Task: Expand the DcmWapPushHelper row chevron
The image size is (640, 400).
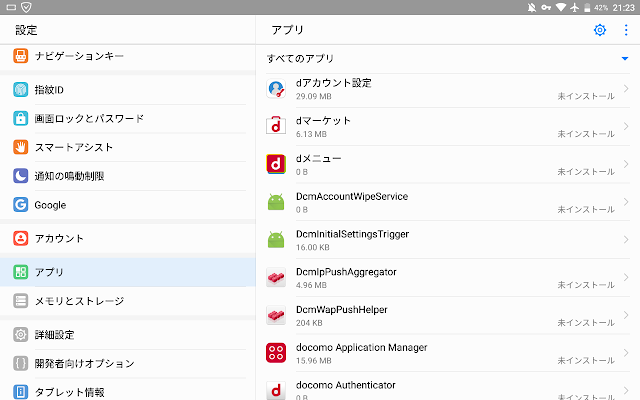Action: tap(626, 316)
